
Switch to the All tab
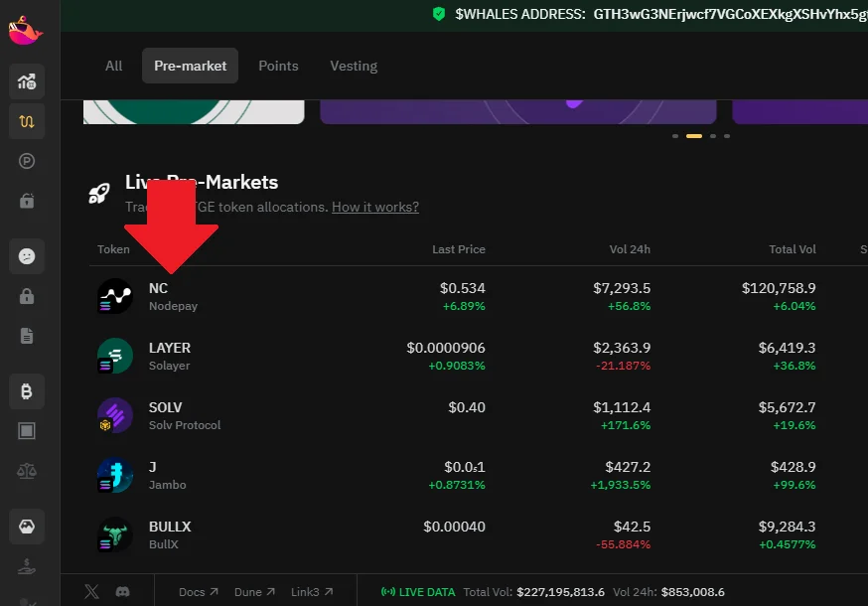tap(113, 66)
